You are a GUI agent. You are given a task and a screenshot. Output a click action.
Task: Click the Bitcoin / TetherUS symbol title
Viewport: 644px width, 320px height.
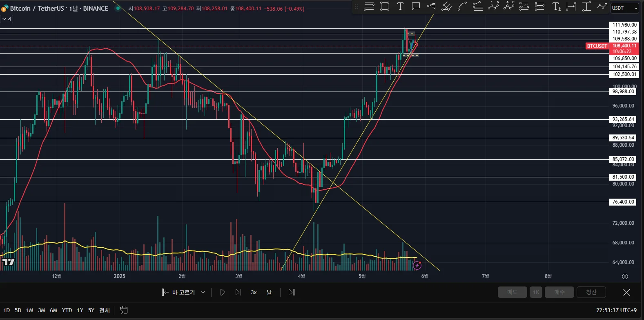[x=59, y=8]
